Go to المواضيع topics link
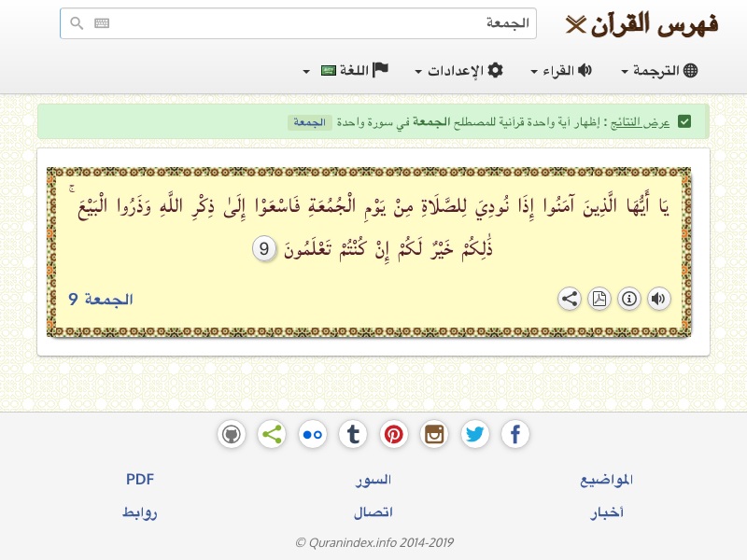This screenshot has height=560, width=747. click(x=606, y=480)
